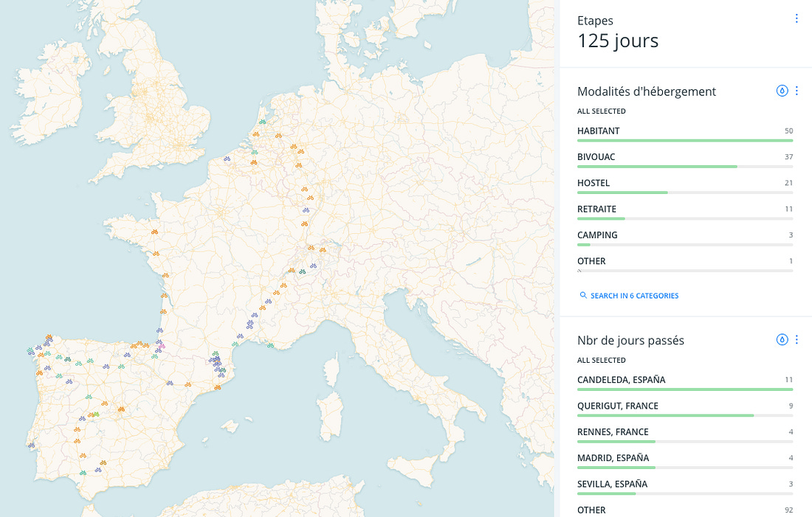Screen dimensions: 812x517
Task: Click the purple bike marker at Lisbon
Action: click(x=32, y=445)
